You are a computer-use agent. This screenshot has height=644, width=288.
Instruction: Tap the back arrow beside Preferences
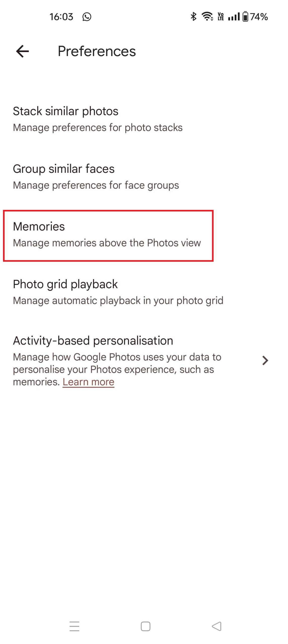click(23, 51)
